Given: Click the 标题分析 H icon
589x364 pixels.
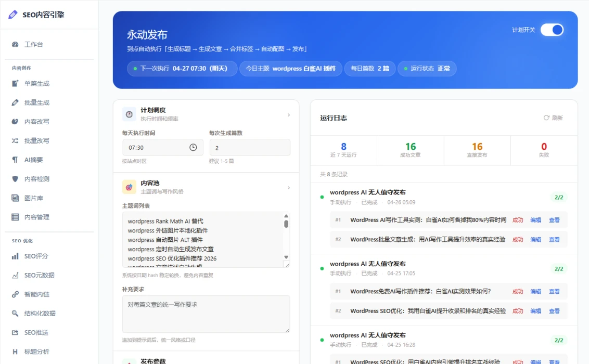Looking at the screenshot, I should tap(15, 352).
